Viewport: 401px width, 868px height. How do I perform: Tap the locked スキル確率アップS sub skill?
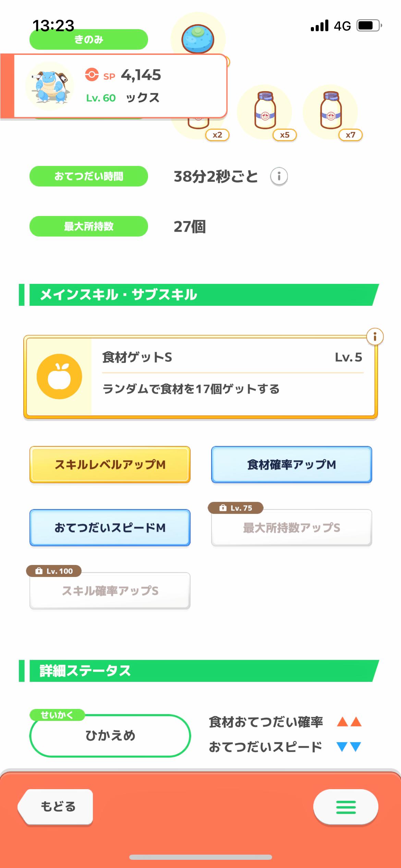tap(110, 591)
